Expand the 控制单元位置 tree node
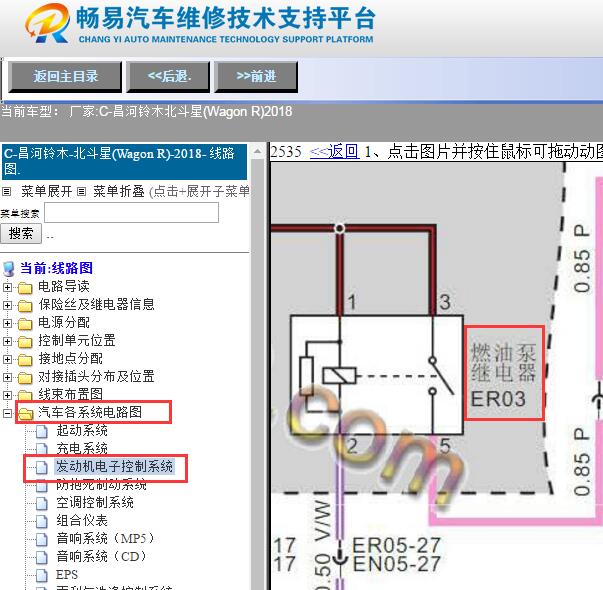603x590 pixels. coord(7,341)
